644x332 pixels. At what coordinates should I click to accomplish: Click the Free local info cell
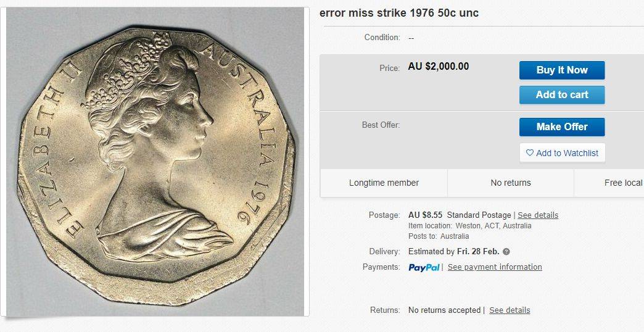coord(609,183)
